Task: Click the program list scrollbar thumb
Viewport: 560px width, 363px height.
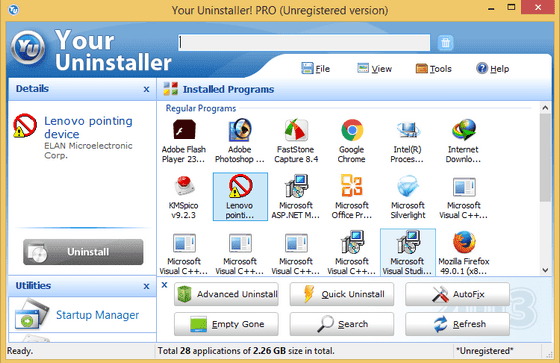Action: point(545,158)
